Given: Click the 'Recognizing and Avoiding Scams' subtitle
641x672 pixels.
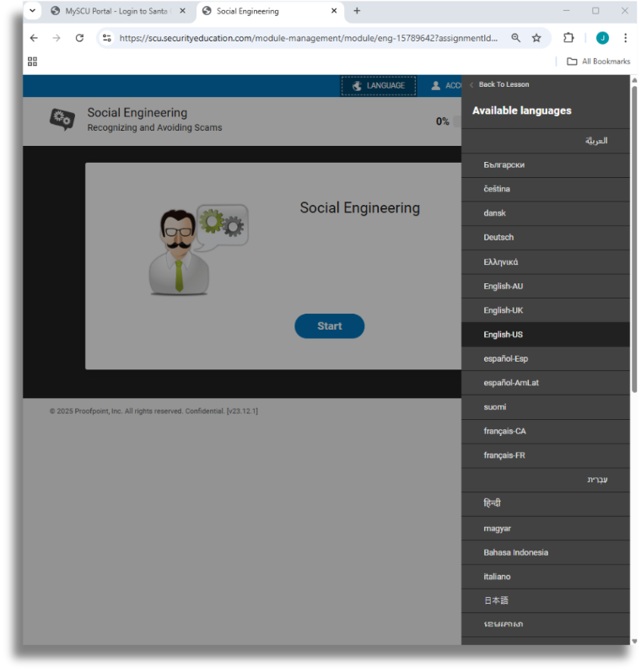Looking at the screenshot, I should coord(155,127).
